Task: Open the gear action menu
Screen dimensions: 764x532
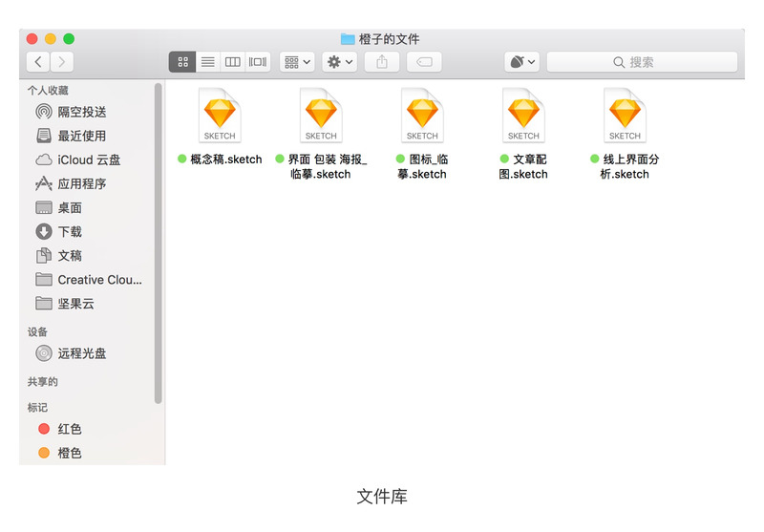Action: pos(340,62)
